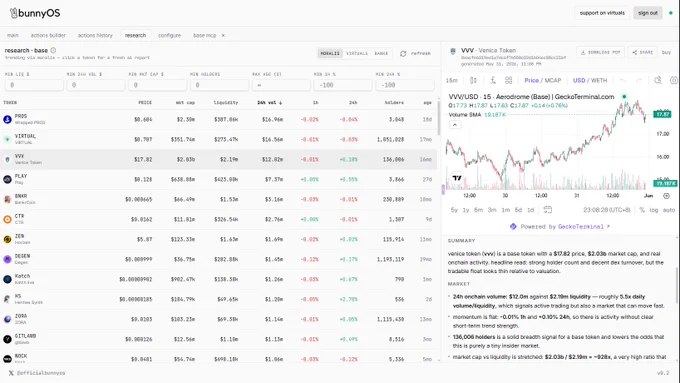The height and width of the screenshot is (383, 680).
Task: Click the buy button
Action: [667, 52]
